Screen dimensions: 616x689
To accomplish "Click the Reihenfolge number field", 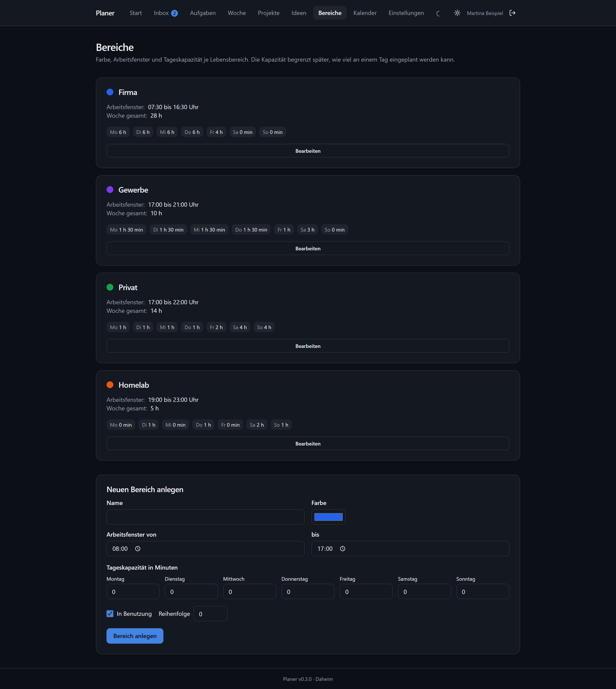I will coord(210,614).
